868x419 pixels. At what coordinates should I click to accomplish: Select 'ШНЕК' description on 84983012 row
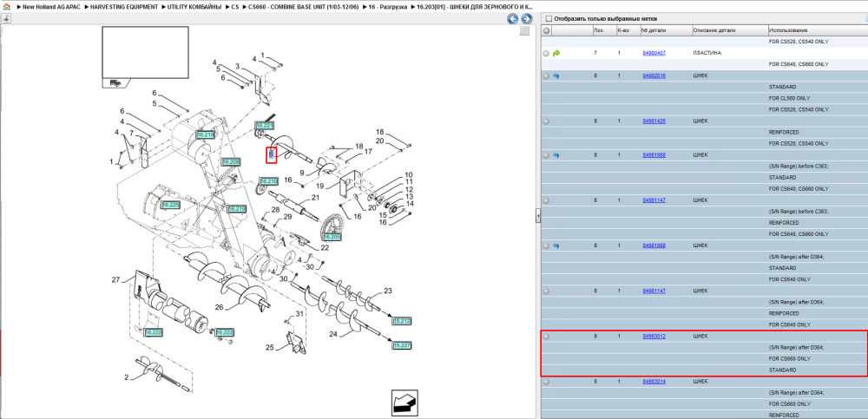click(x=700, y=336)
